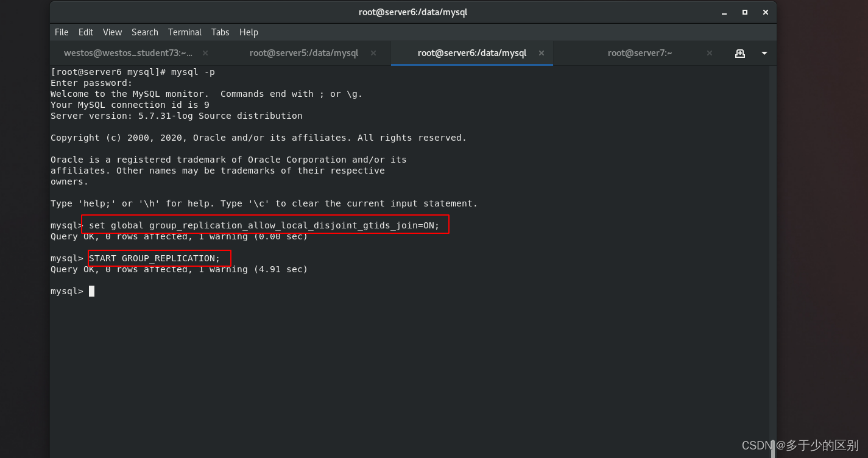Select the root@server6:/data/mysql tab

point(472,53)
